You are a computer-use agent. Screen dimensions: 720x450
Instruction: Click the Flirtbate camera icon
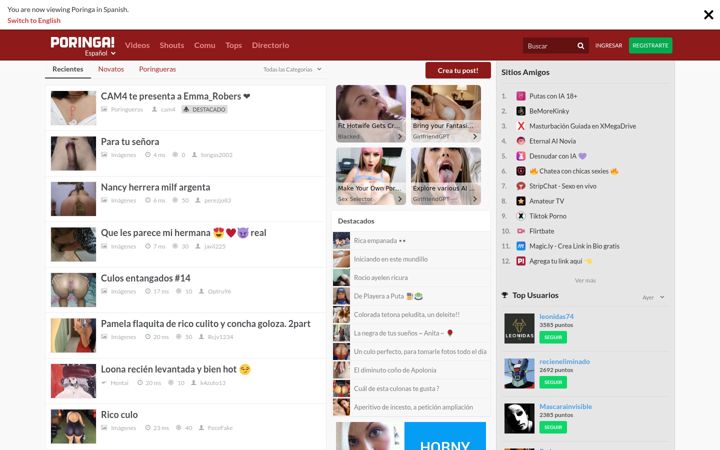pyautogui.click(x=521, y=231)
